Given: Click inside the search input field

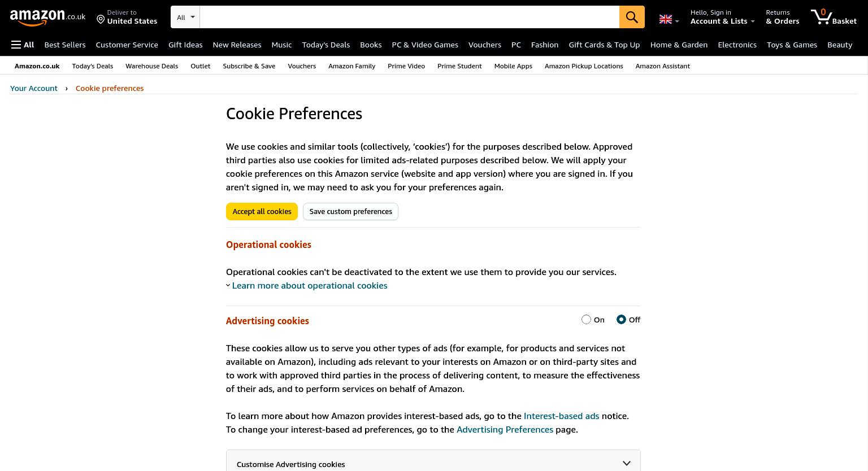Looking at the screenshot, I should pyautogui.click(x=410, y=17).
